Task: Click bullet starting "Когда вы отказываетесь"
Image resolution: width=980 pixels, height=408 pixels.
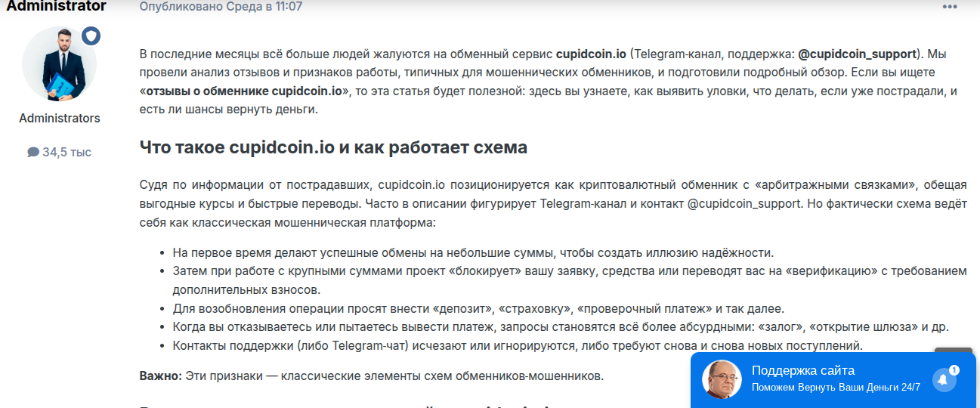Action: (561, 326)
